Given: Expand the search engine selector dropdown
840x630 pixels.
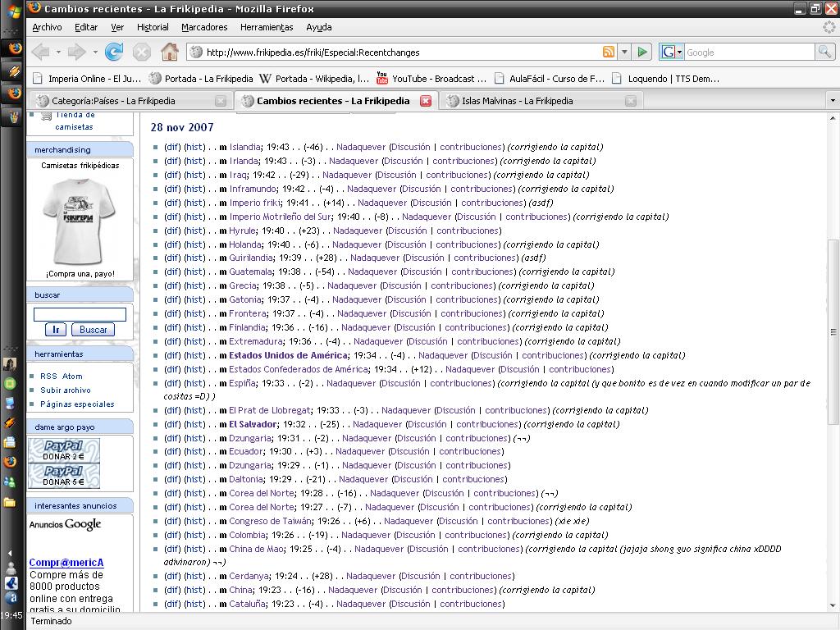Looking at the screenshot, I should pyautogui.click(x=672, y=52).
